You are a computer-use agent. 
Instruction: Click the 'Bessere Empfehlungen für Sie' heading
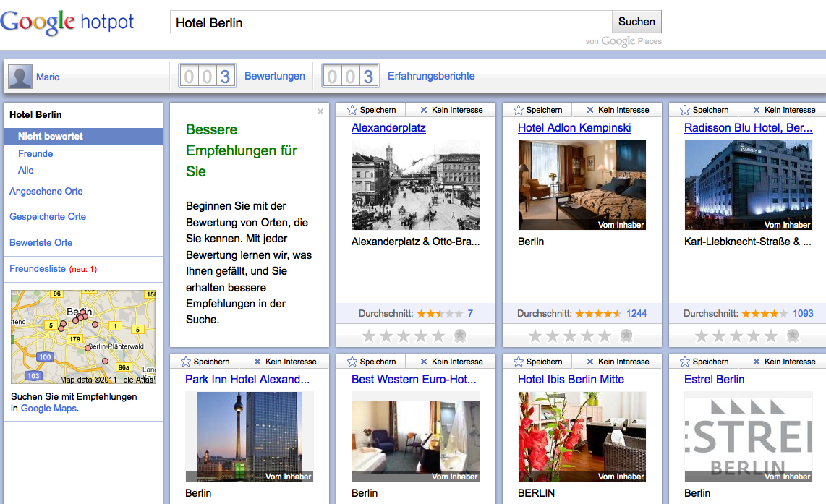[x=242, y=150]
